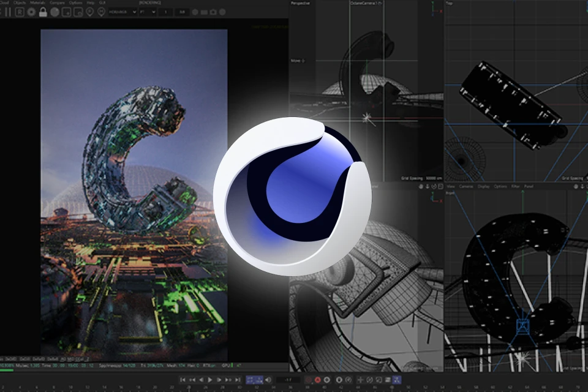Open the View menu in Right viewport
The image size is (588, 392).
[451, 186]
